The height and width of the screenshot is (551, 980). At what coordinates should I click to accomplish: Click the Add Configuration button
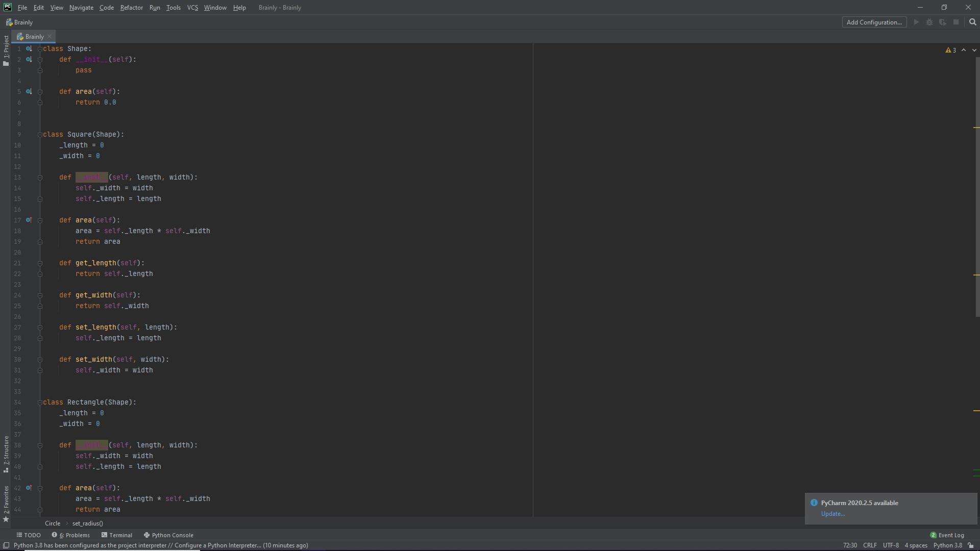pyautogui.click(x=874, y=22)
